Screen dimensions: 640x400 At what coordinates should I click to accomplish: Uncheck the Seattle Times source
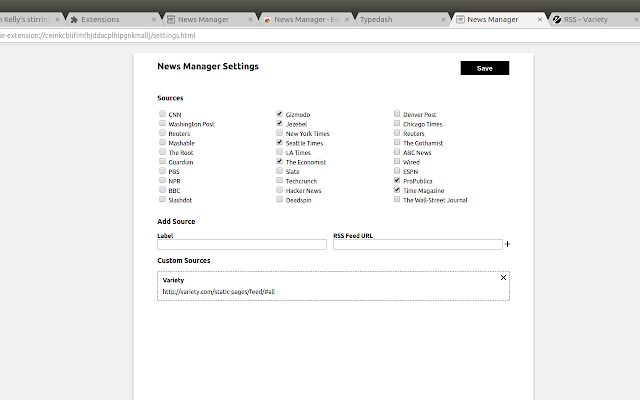click(x=280, y=142)
